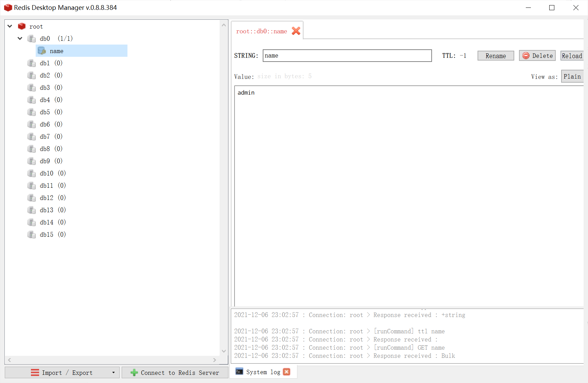Click the 'size in bytes: 5' label
Image resolution: width=588 pixels, height=383 pixels.
click(x=284, y=76)
